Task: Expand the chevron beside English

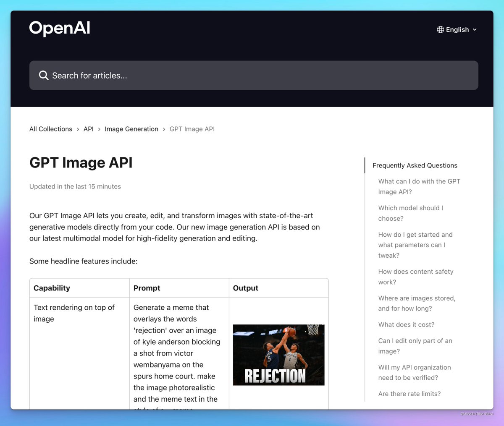Action: (475, 30)
